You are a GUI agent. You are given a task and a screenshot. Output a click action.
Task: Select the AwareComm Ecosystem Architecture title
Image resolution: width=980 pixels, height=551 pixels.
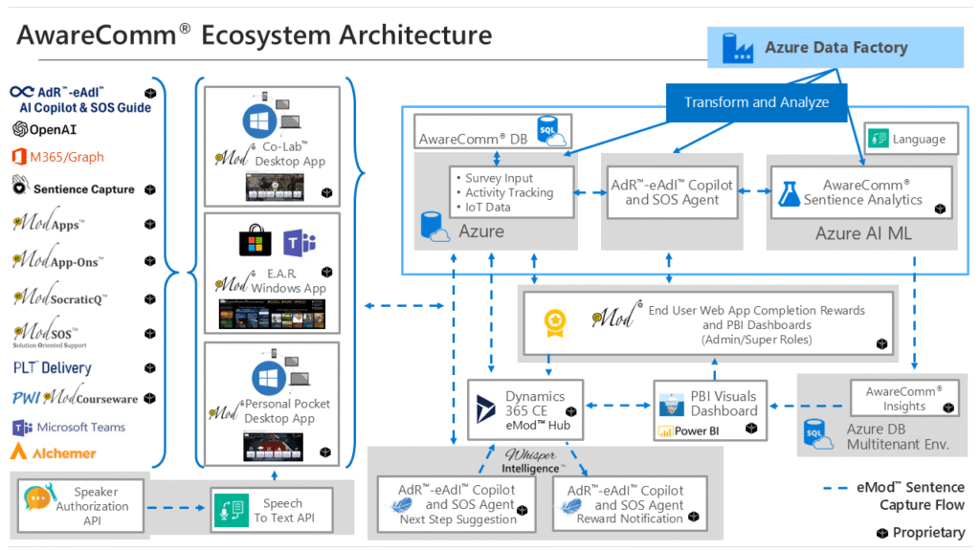(x=255, y=35)
